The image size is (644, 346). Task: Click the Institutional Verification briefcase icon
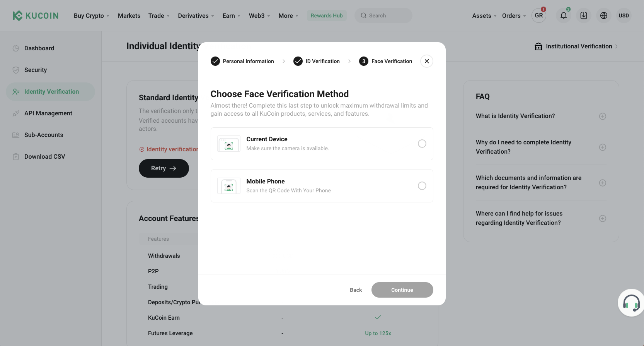pos(538,46)
